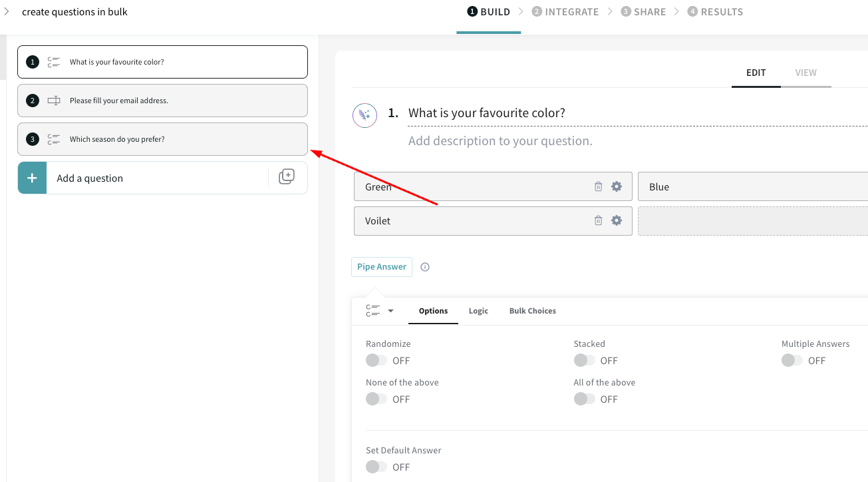Open the info tooltip beside Pipe Answer
The width and height of the screenshot is (868, 482).
pyautogui.click(x=424, y=266)
